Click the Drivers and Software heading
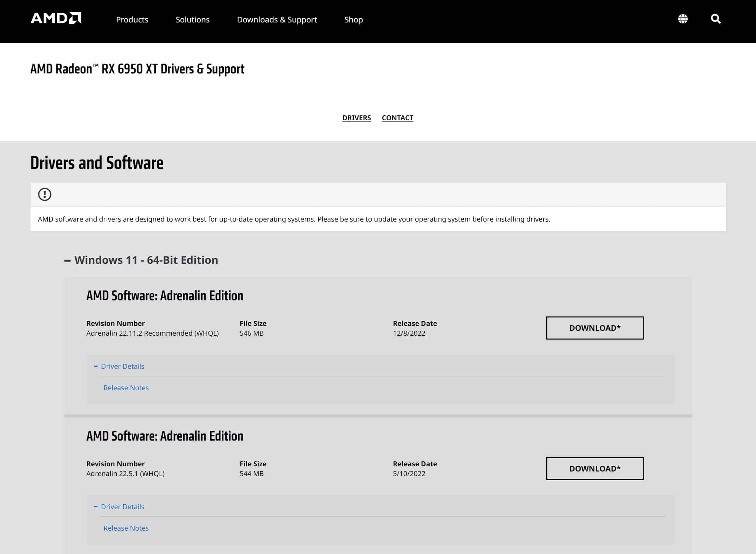Image resolution: width=756 pixels, height=554 pixels. click(97, 163)
